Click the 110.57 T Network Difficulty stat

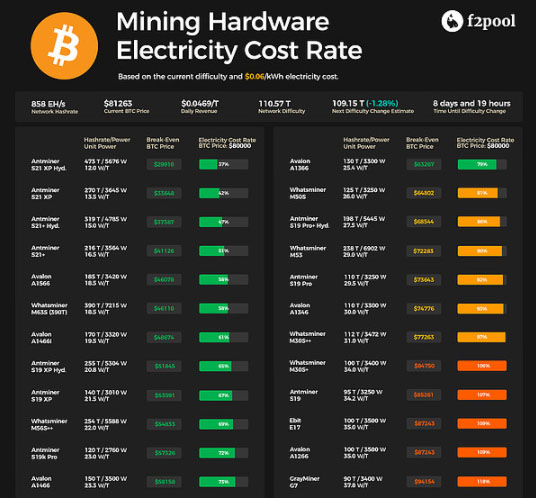point(281,107)
